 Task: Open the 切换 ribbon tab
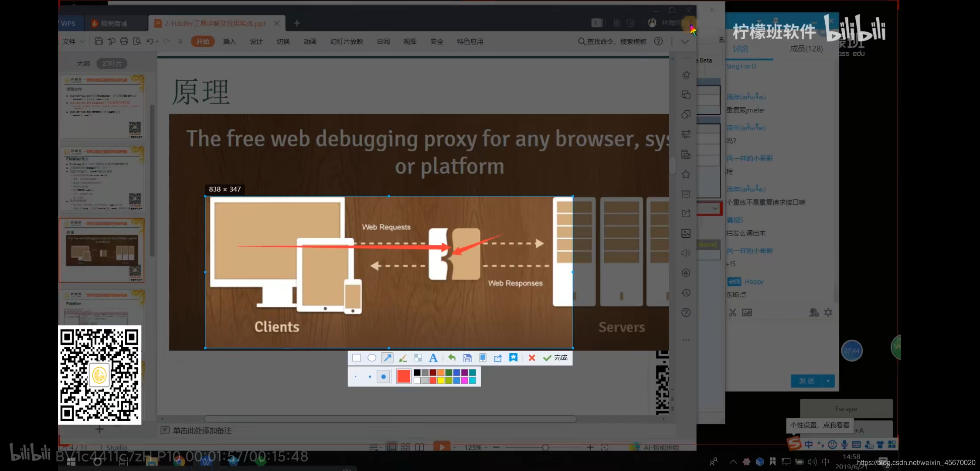pos(283,41)
